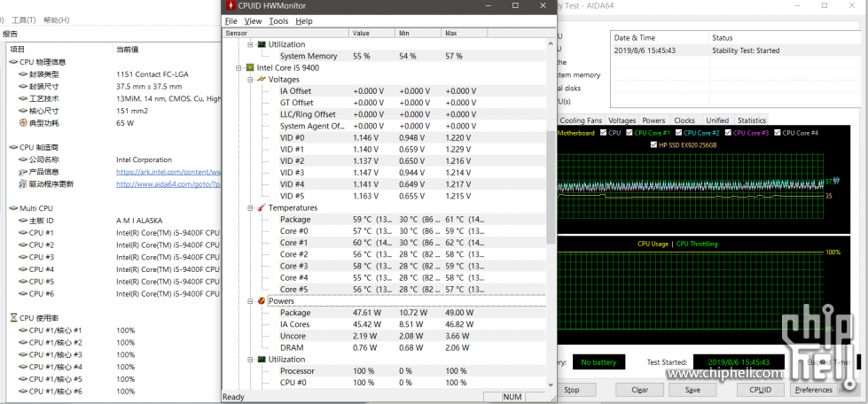This screenshot has height=404, width=868.
Task: Click the 封装类型 row icon in AIDA64
Action: 23,74
